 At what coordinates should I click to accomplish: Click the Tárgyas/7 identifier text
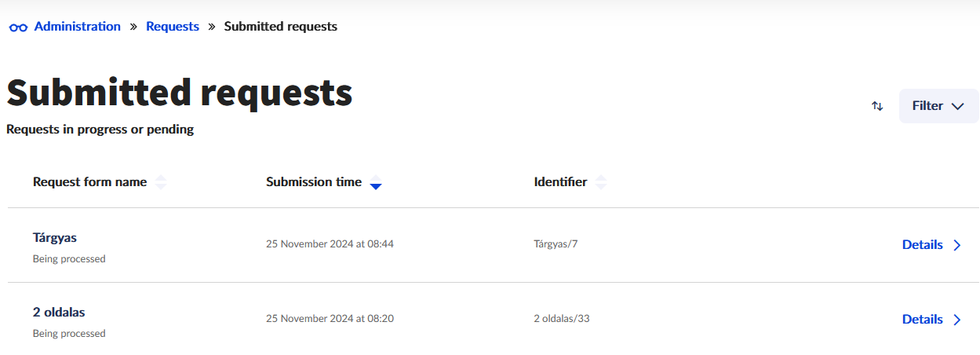[556, 244]
